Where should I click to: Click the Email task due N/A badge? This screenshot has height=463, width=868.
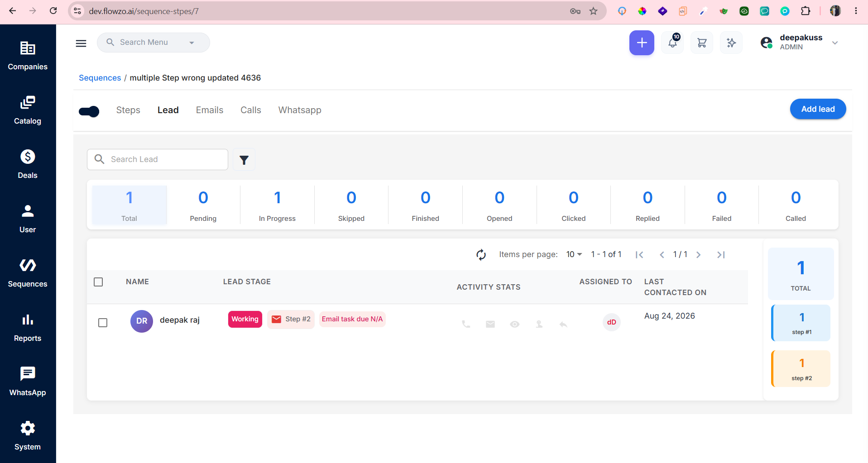(x=352, y=319)
